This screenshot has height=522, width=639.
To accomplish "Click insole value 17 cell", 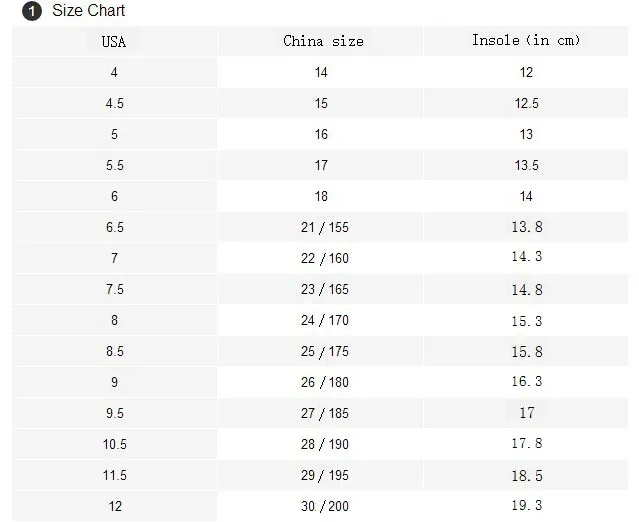I will [526, 413].
